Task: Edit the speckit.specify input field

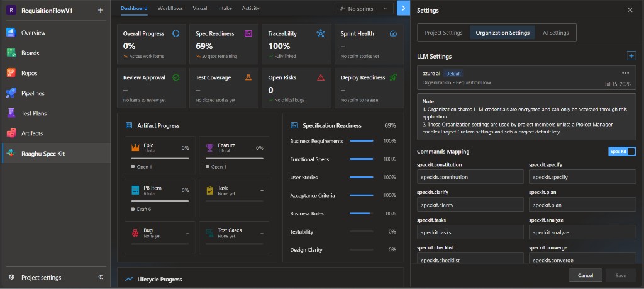Action: pos(582,177)
